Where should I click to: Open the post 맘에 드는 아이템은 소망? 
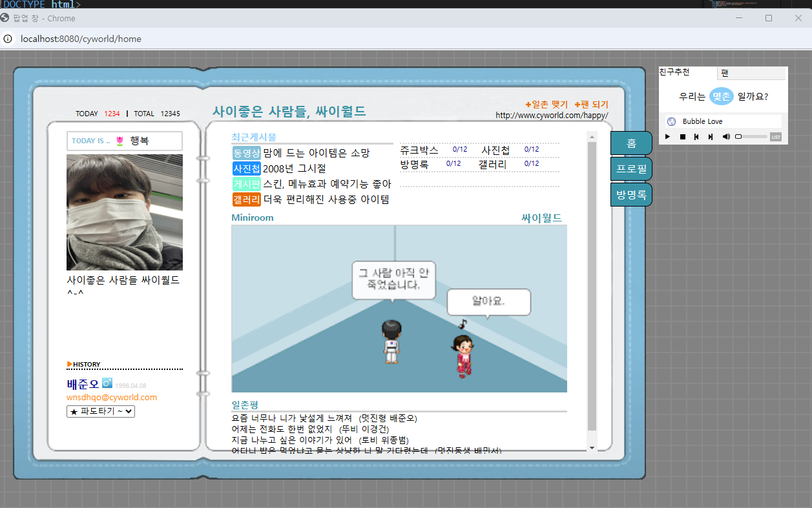tap(317, 153)
